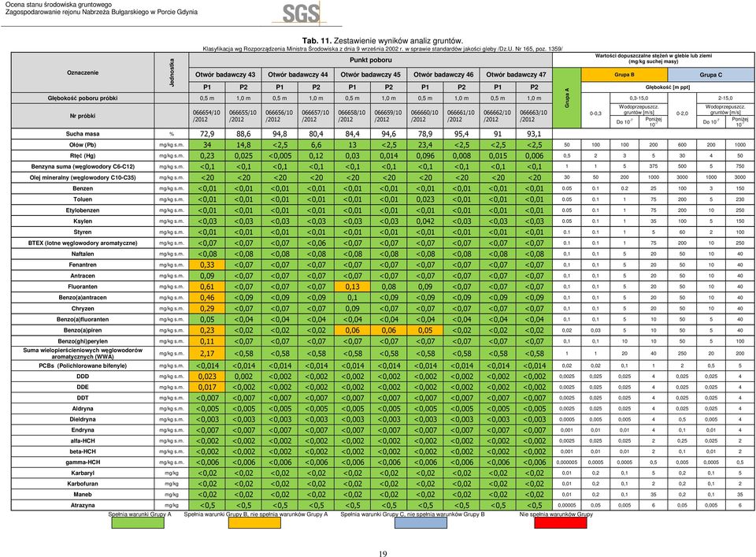Click the 'Atrazyna' row label
756x557 pixels.
(x=83, y=506)
